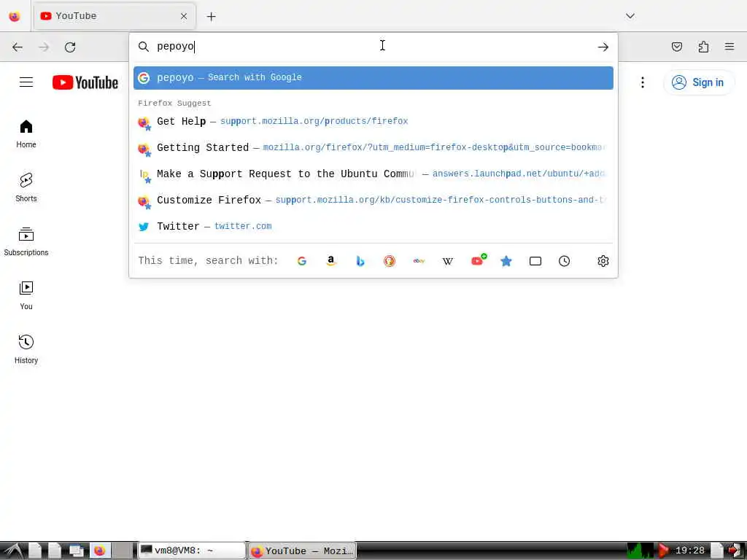Open YouTube settings three-dot menu
The image size is (747, 560).
(x=643, y=82)
